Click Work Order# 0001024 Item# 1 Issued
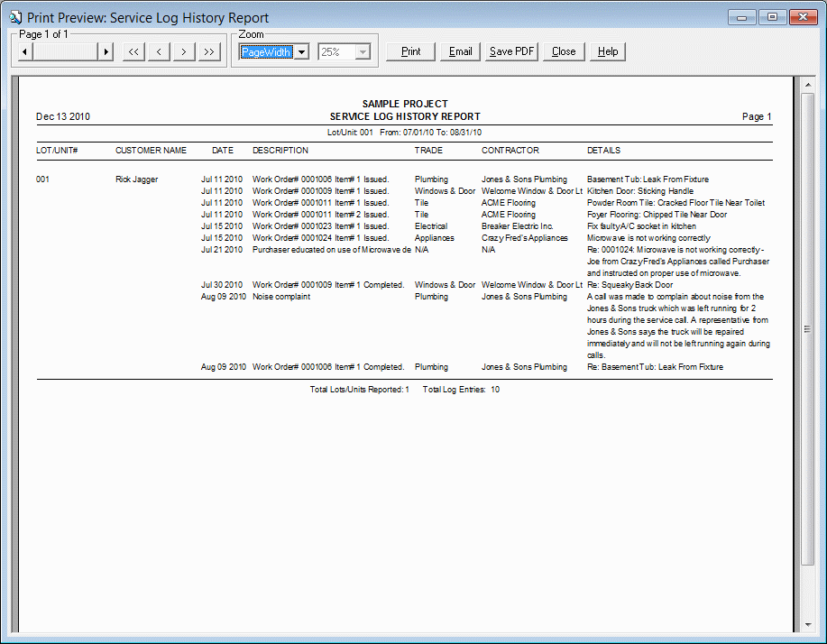 click(321, 238)
